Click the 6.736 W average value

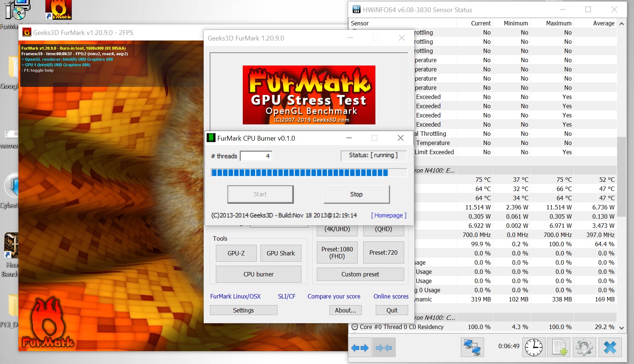coord(603,207)
